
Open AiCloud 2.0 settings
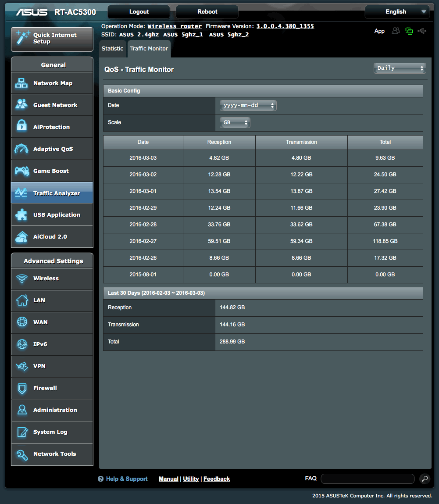point(52,236)
